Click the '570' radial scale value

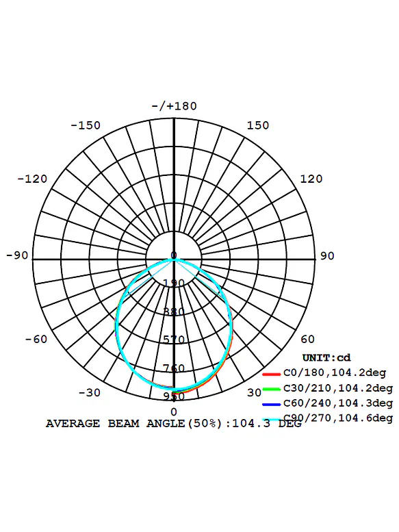click(x=174, y=340)
